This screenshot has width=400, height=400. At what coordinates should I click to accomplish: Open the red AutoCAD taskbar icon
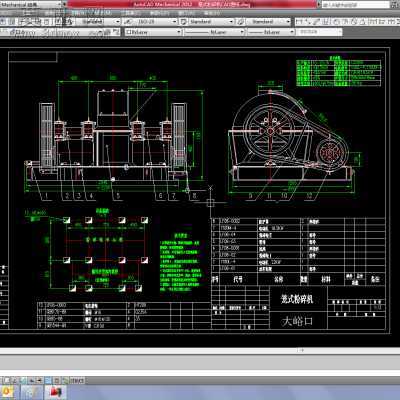[56, 393]
